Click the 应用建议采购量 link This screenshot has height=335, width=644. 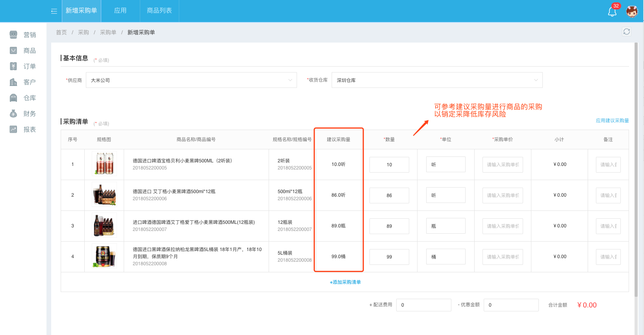[x=612, y=121]
